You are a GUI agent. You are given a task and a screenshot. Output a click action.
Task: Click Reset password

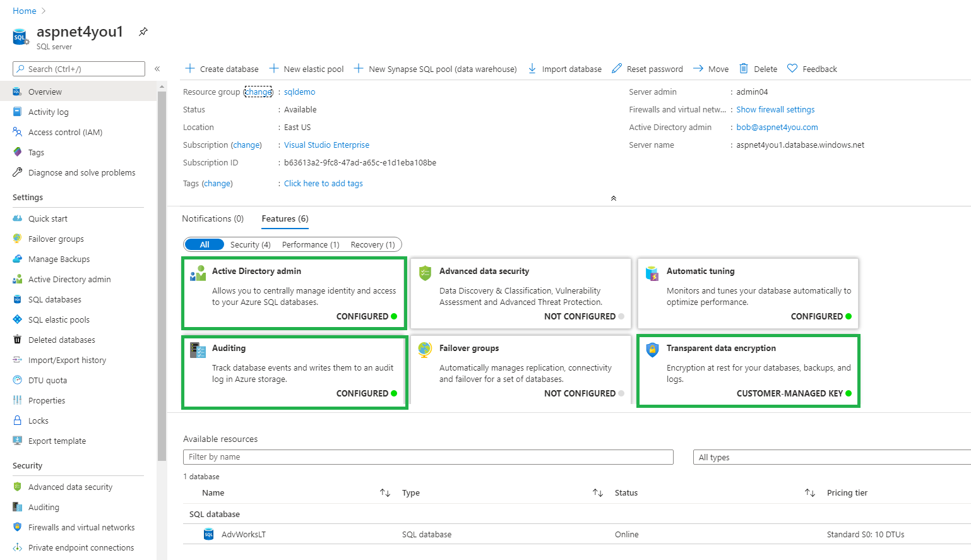point(647,69)
